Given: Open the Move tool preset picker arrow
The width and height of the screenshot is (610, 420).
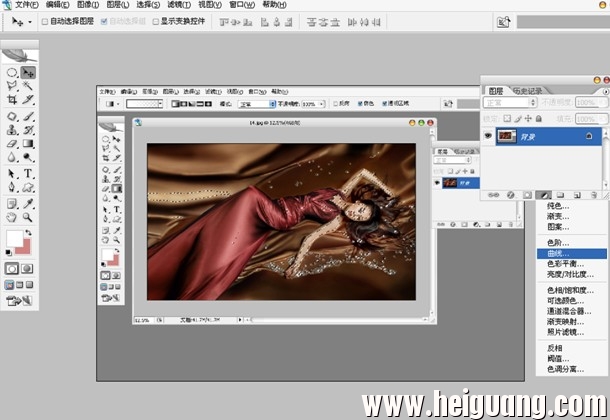Looking at the screenshot, I should coord(30,22).
